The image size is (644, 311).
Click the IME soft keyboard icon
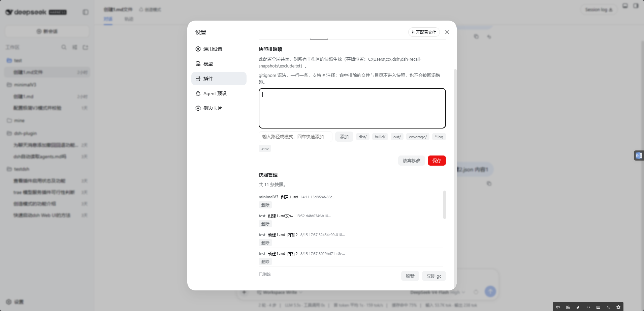(x=598, y=307)
